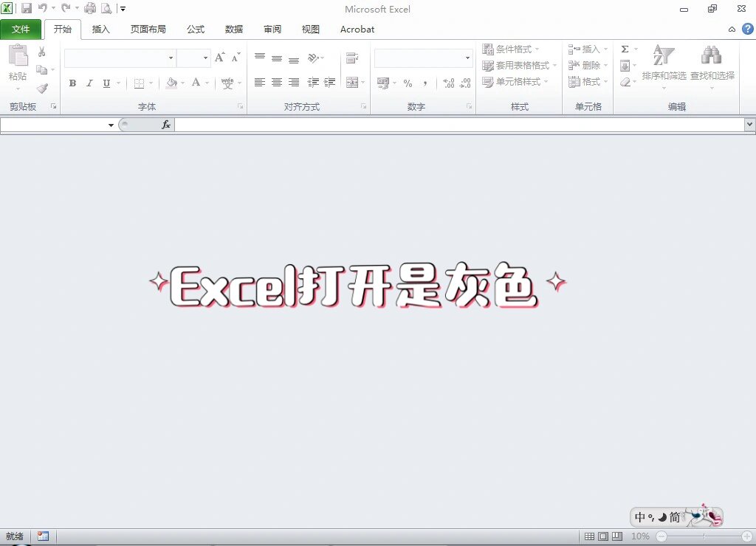756x546 pixels.
Task: Toggle Underline formatting
Action: (106, 83)
